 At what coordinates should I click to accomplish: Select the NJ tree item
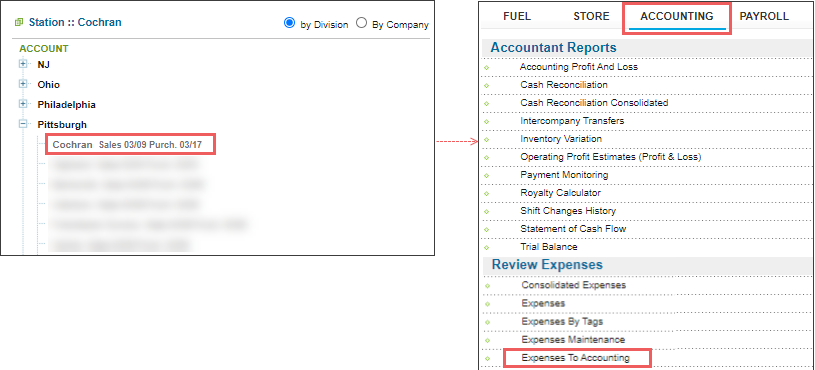coord(44,65)
